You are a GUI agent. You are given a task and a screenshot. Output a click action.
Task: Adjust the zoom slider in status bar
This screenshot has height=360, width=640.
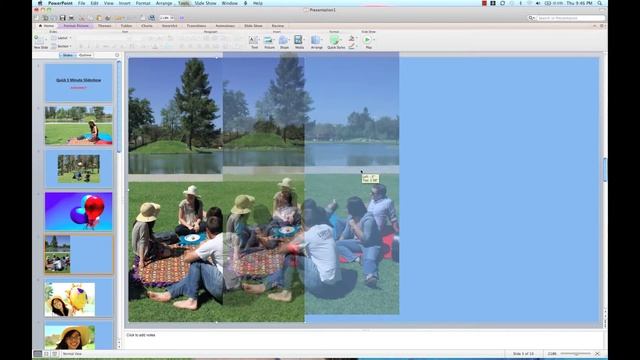pyautogui.click(x=576, y=354)
